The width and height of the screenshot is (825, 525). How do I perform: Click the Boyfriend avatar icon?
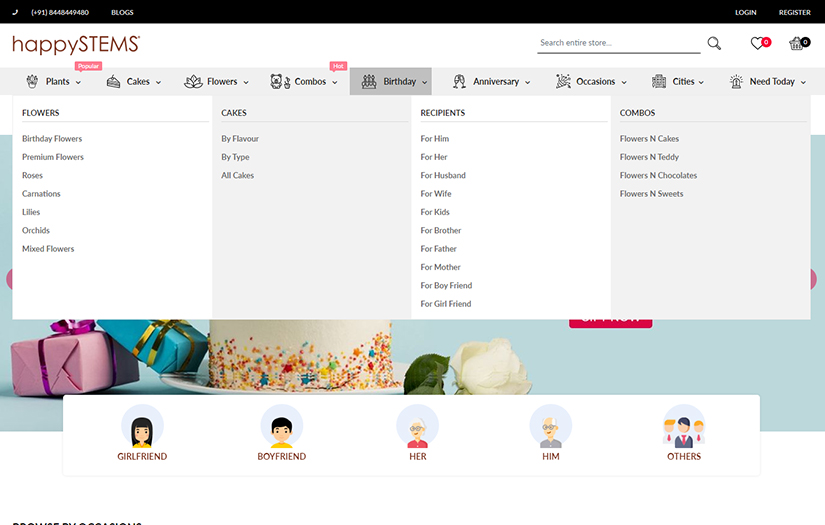[x=281, y=427]
